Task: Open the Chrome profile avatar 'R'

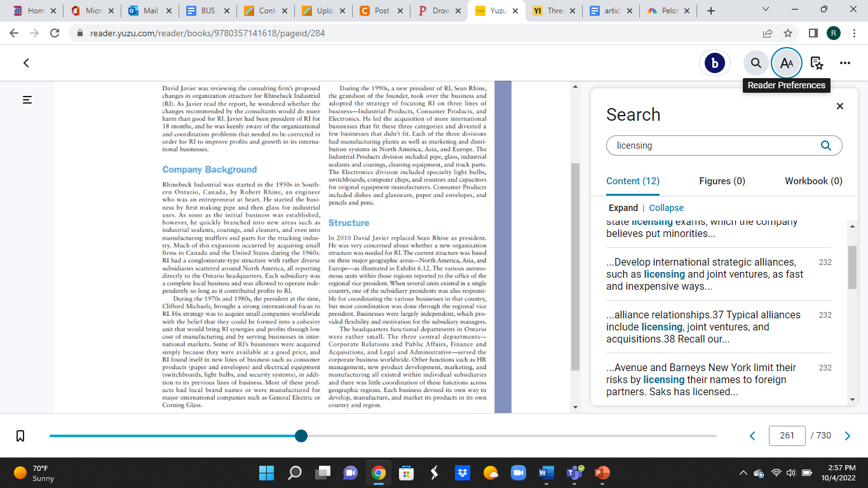Action: point(834,33)
